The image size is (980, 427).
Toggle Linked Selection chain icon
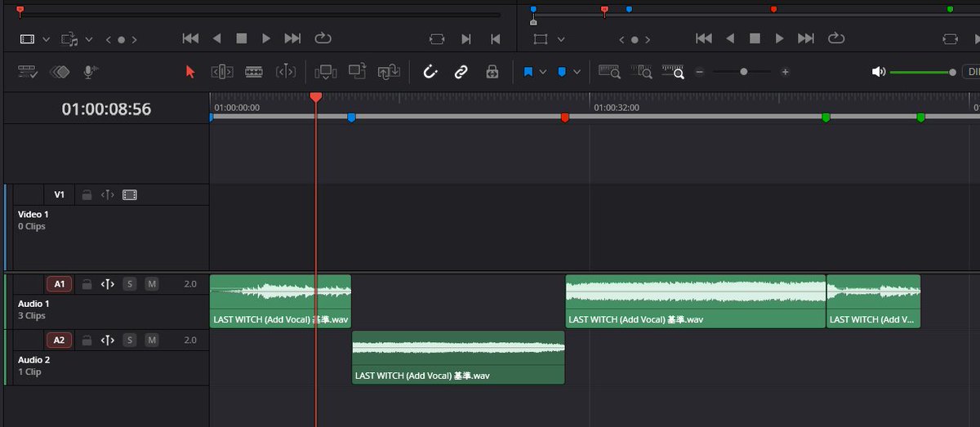click(461, 72)
